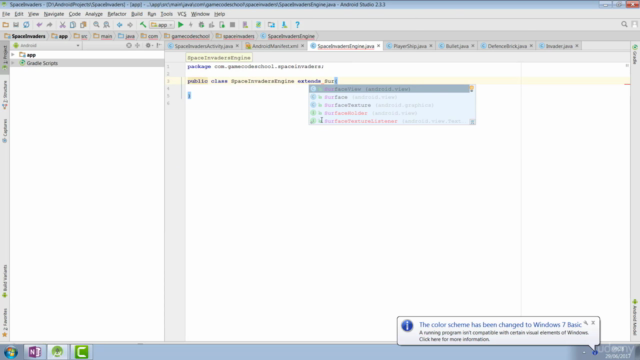
Task: Switch to SpaceInvadersActivity.java tab
Action: (203, 46)
